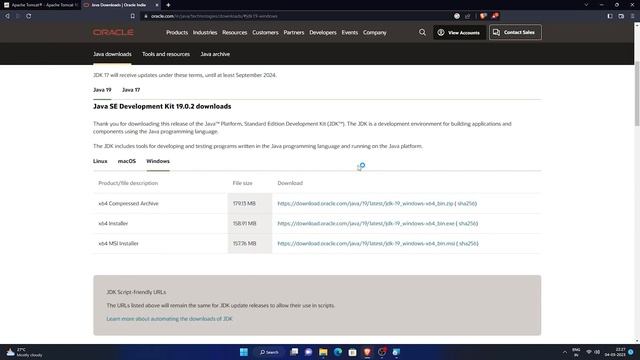
Task: Select the Windows downloads tab
Action: 158,161
